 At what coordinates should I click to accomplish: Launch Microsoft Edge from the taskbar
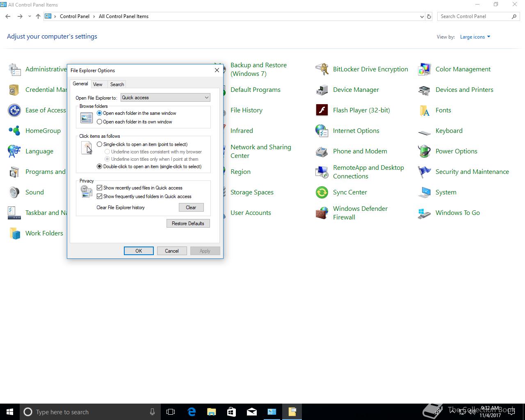(192, 412)
